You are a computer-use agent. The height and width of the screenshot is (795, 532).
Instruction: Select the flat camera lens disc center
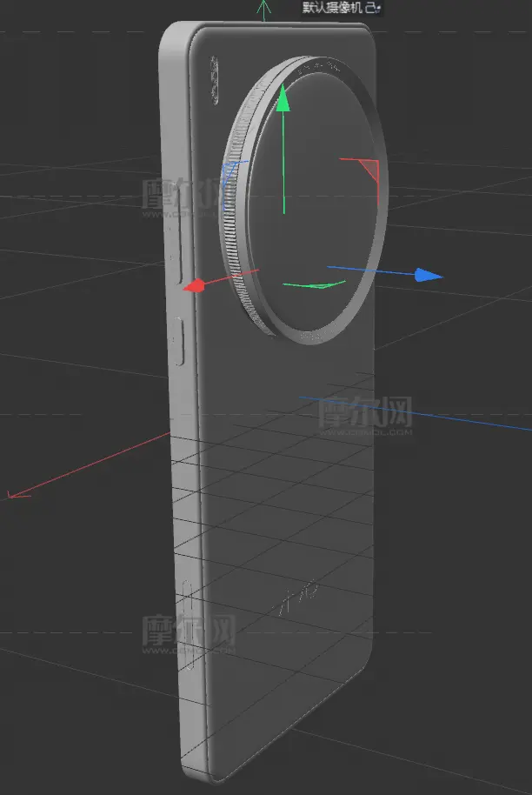[x=313, y=200]
